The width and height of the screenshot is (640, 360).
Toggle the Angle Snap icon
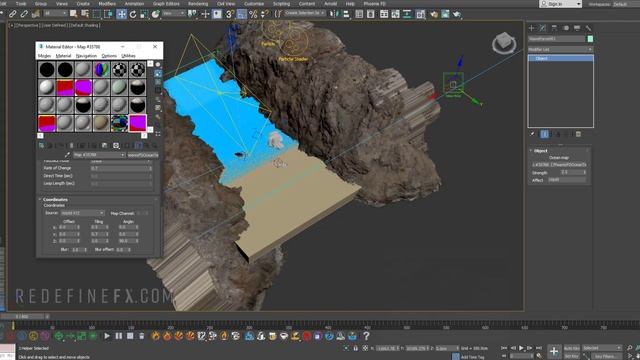242,14
